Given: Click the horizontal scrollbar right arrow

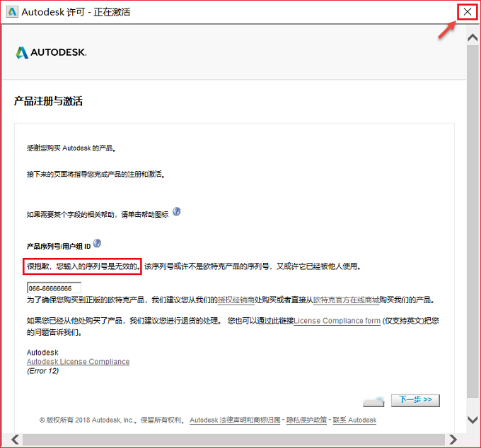Looking at the screenshot, I should (453, 440).
